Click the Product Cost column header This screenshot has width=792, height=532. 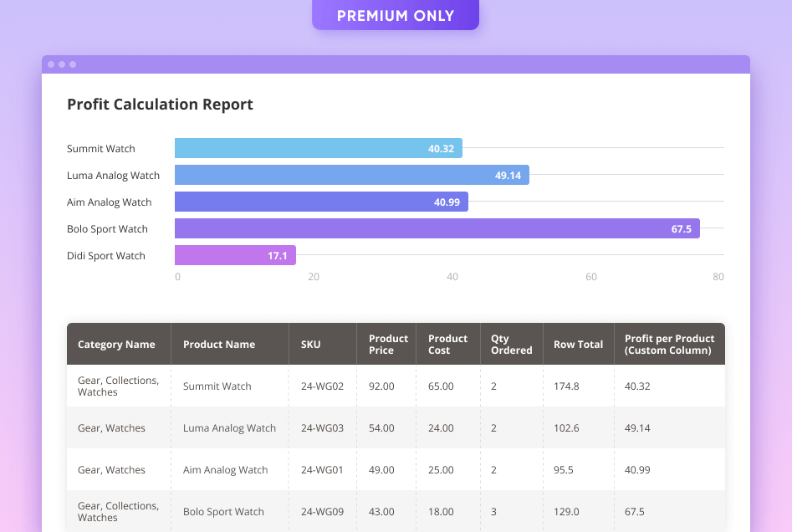(x=447, y=345)
